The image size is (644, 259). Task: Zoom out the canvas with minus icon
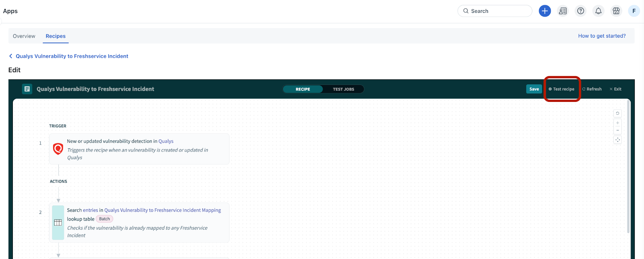click(617, 130)
